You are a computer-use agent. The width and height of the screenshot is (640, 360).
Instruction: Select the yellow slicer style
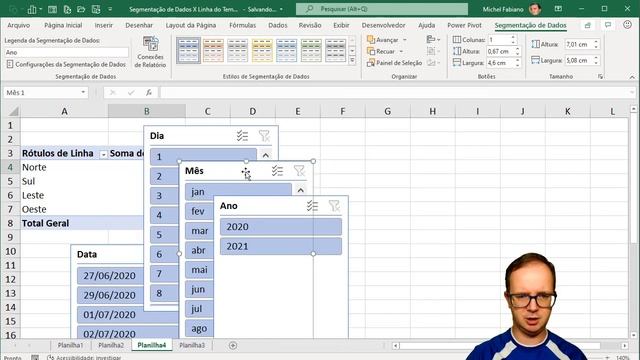[x=262, y=51]
